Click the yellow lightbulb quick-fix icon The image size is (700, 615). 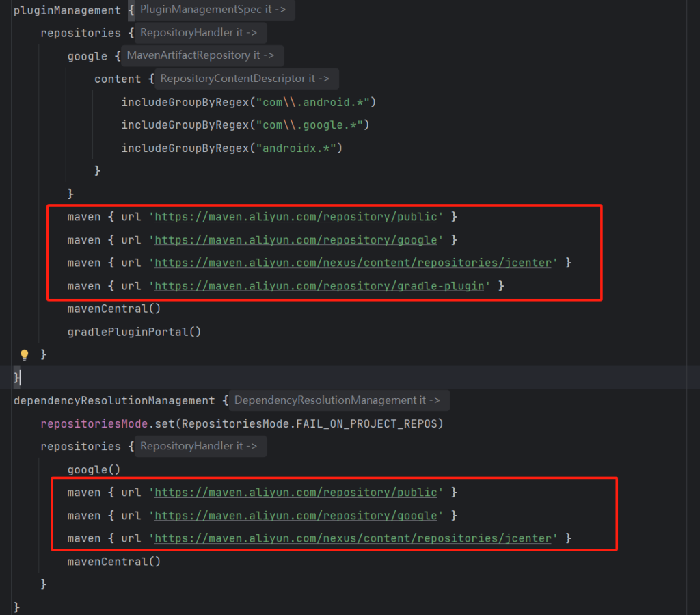(25, 354)
